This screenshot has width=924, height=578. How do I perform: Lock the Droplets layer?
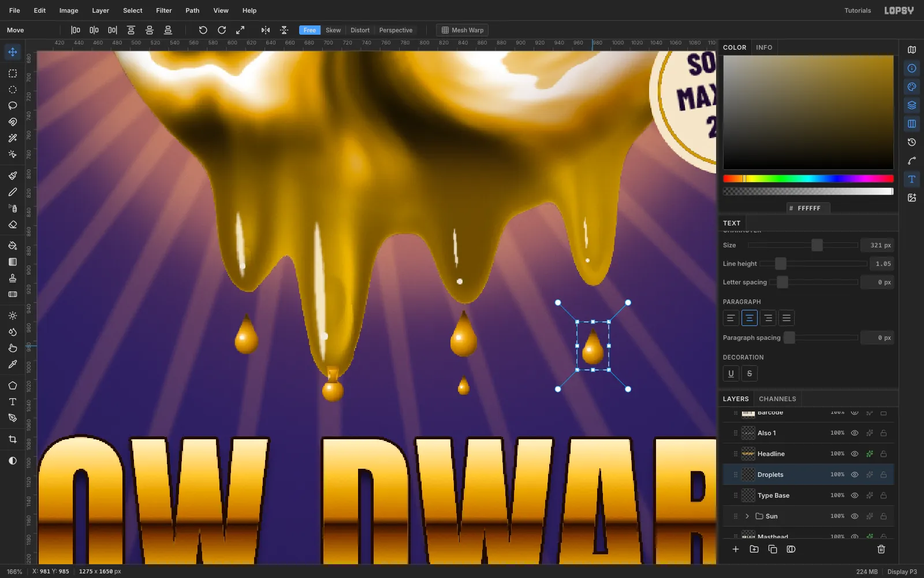click(x=884, y=475)
